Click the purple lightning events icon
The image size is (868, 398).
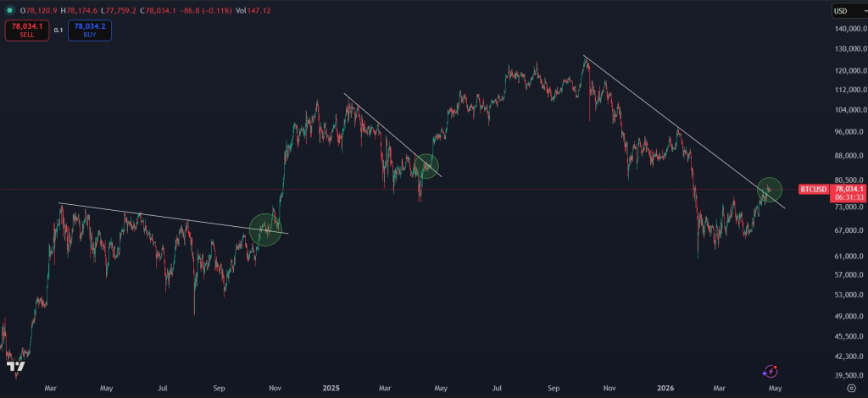pos(770,371)
